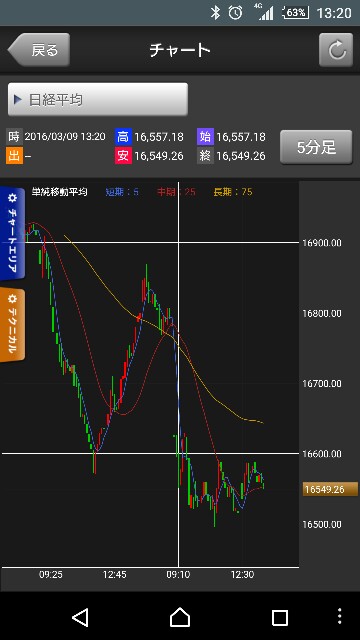Tap the 13:20 status bar clock
The height and width of the screenshot is (640, 360).
tap(334, 13)
